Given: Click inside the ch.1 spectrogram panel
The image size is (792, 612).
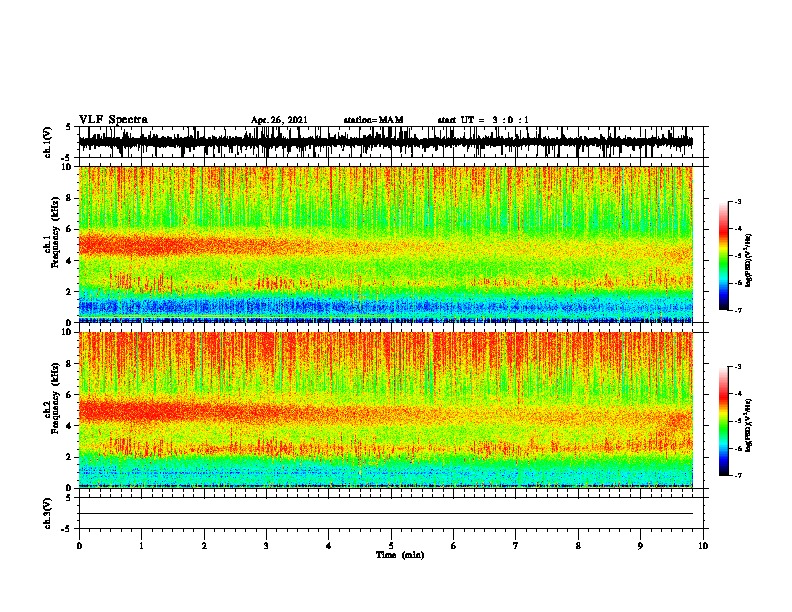Looking at the screenshot, I should click(x=386, y=244).
